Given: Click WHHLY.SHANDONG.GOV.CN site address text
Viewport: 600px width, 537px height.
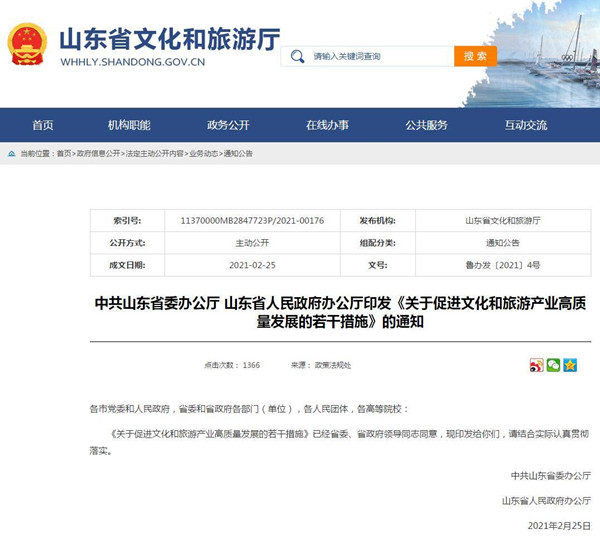Looking at the screenshot, I should coord(133,62).
